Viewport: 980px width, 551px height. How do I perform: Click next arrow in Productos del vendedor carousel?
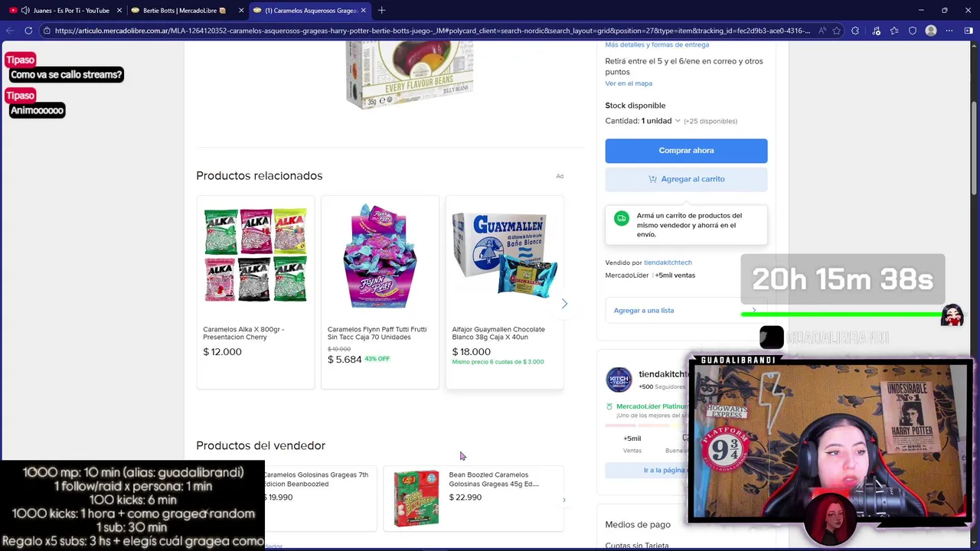564,500
